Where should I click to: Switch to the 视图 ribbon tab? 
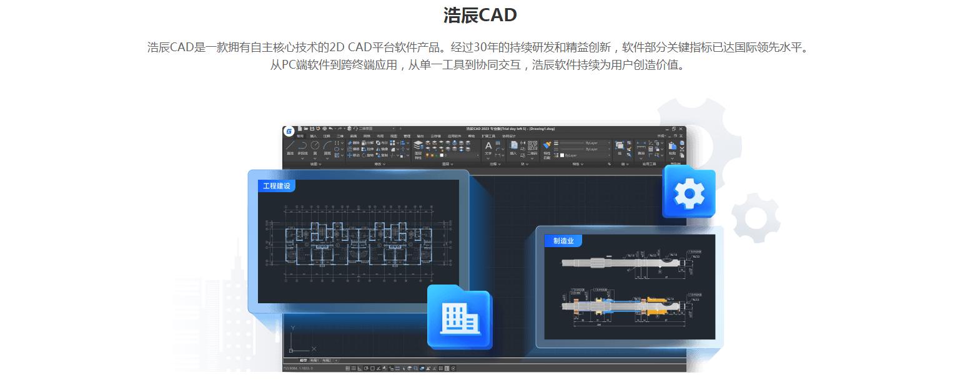[393, 135]
